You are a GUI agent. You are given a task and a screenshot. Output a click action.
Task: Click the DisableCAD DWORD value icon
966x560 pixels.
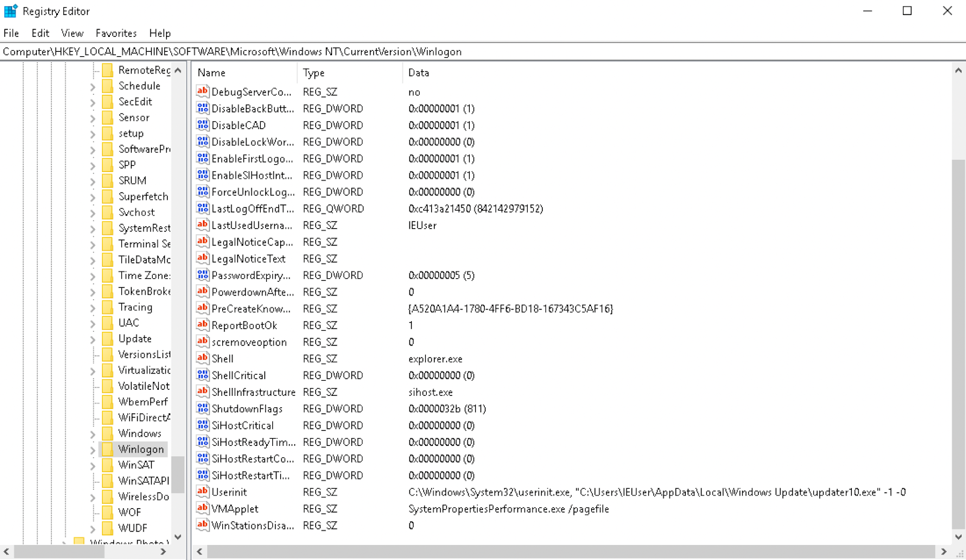[202, 125]
